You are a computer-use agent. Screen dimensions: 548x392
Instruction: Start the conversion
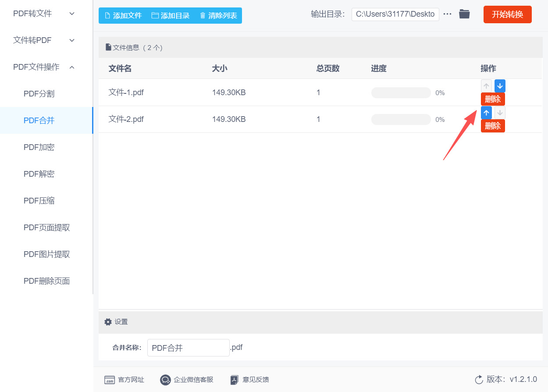[x=507, y=14]
